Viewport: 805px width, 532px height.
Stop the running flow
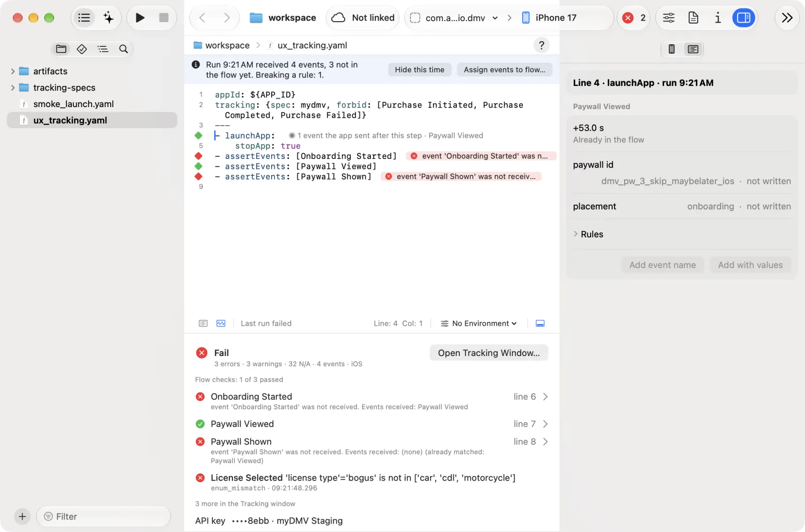[164, 18]
